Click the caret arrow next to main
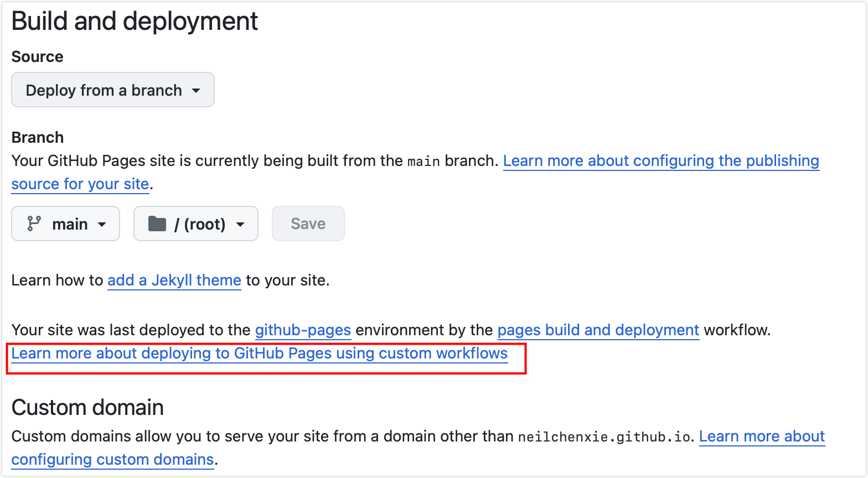Viewport: 868px width, 478px height. [x=102, y=224]
